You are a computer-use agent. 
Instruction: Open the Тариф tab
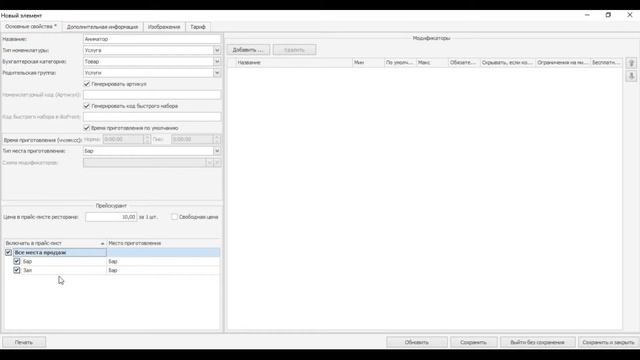pyautogui.click(x=198, y=27)
